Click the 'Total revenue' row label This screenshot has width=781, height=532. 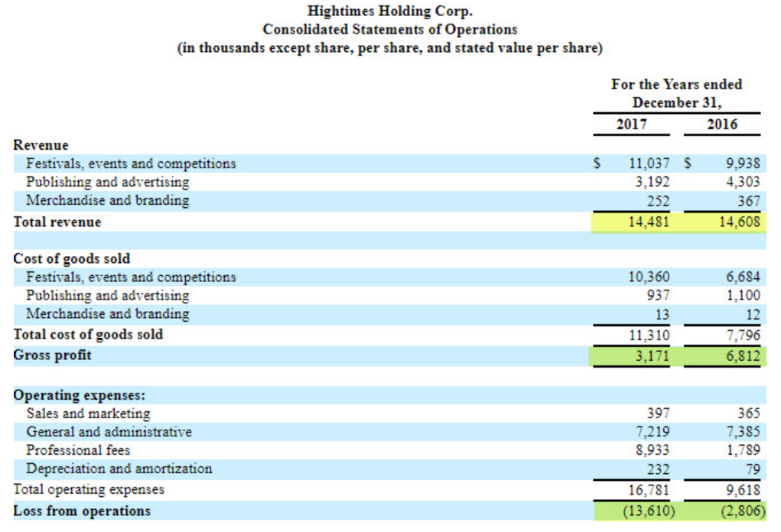57,222
